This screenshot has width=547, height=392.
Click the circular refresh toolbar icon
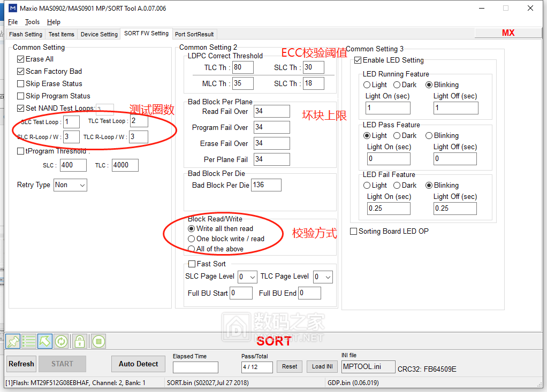point(62,341)
